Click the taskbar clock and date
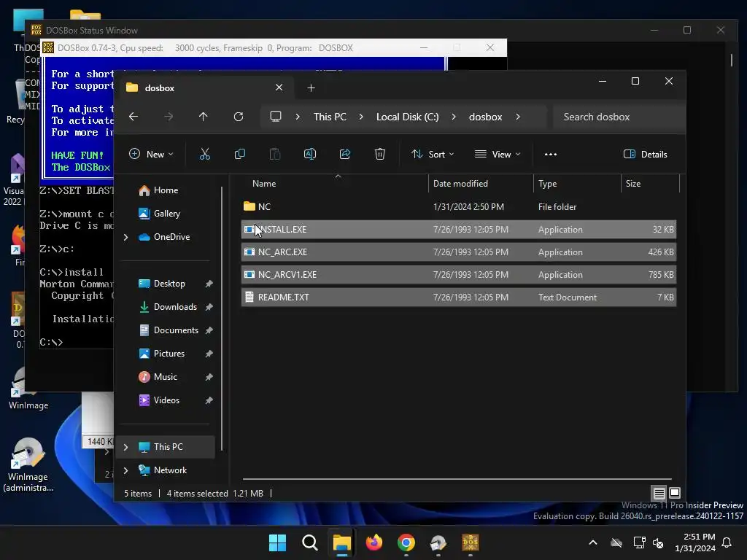This screenshot has height=560, width=747. 695,542
